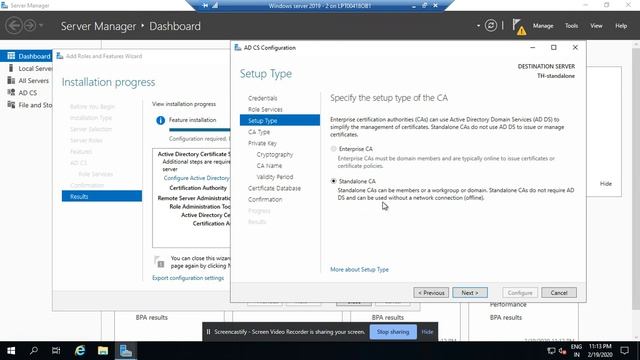Click the Server Manager taskbar icon
The width and height of the screenshot is (640, 360).
coord(125,351)
